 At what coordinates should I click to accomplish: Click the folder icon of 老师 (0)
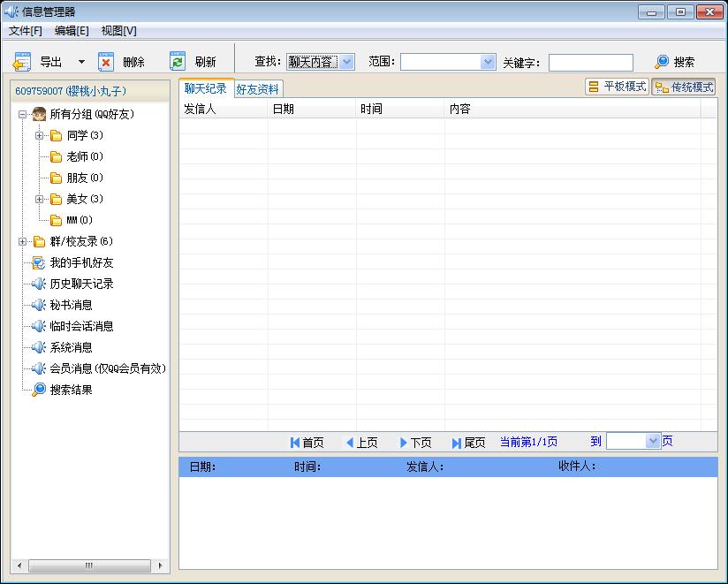point(57,157)
